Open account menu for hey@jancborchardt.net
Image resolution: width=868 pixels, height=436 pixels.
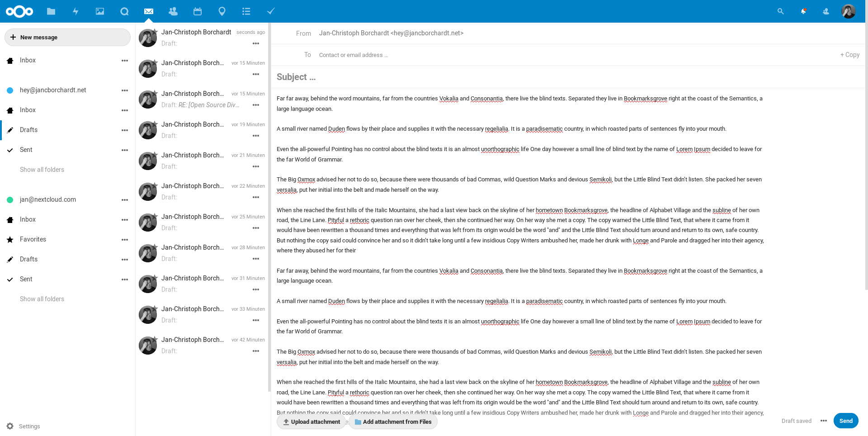point(125,90)
